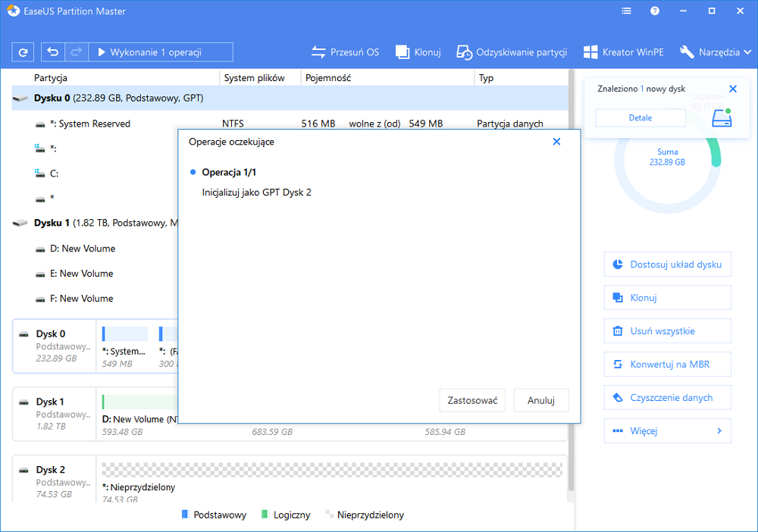Click 'Inicjalizuj jako GPT Dysk 2' text
The image size is (758, 532).
coord(257,192)
